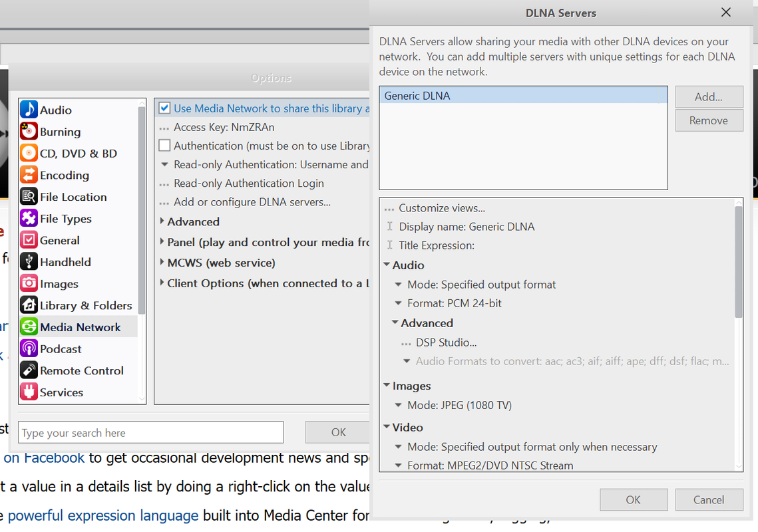The height and width of the screenshot is (532, 758).
Task: Expand the Panel play and control section
Action: pos(162,241)
